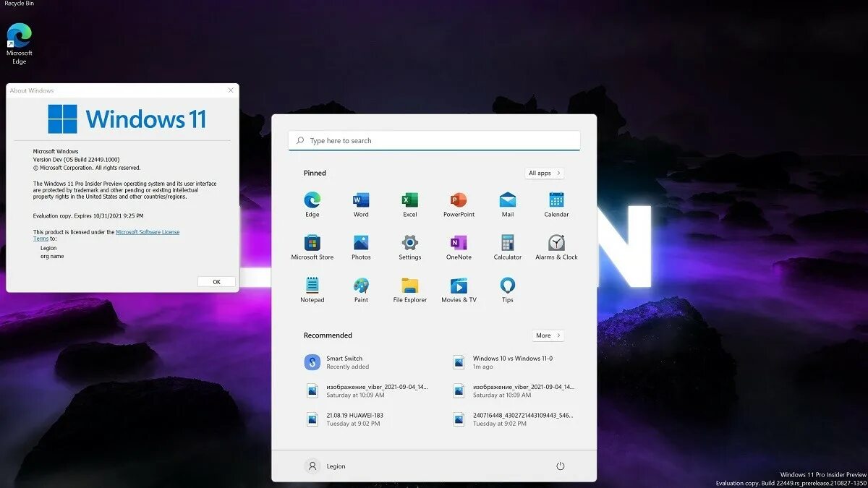Start PowerPoint from pinned apps

pos(459,205)
